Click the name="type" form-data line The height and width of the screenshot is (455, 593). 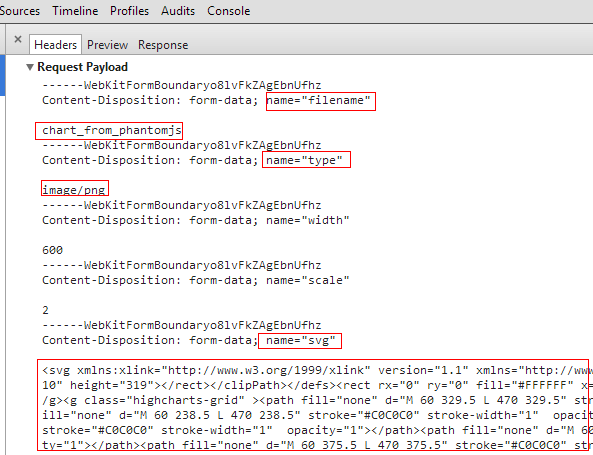click(x=192, y=160)
